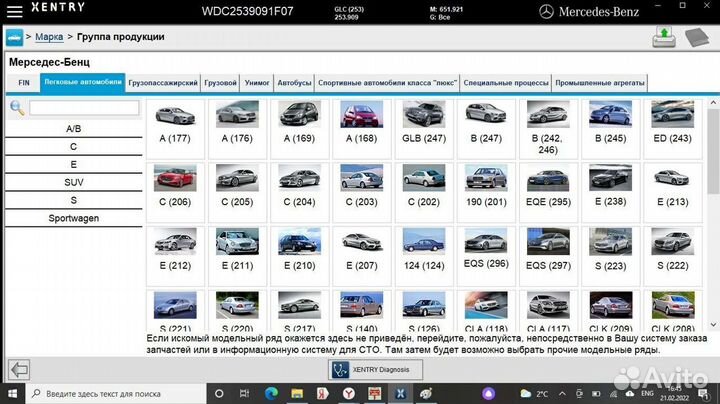Filter by the Sportwagen group
This screenshot has height=404, width=720.
coord(73,218)
